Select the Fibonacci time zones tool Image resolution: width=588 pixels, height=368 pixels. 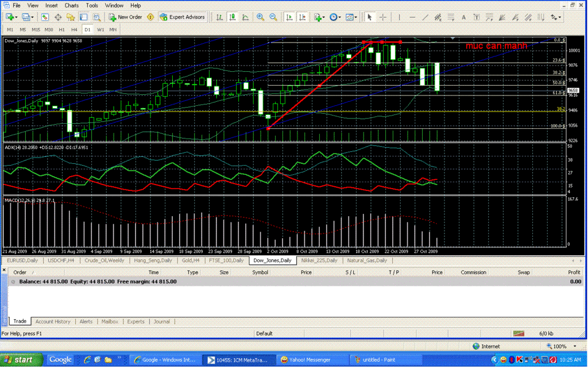click(x=541, y=17)
